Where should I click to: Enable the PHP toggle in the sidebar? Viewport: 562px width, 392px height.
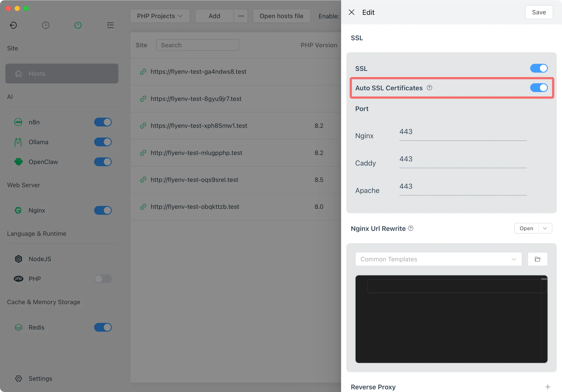click(103, 279)
